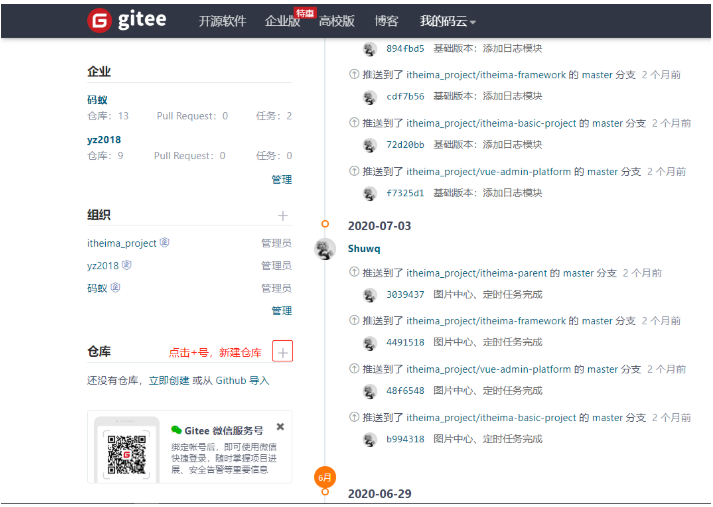The width and height of the screenshot is (713, 507).
Task: Open the 企业版 menu item
Action: click(x=282, y=21)
